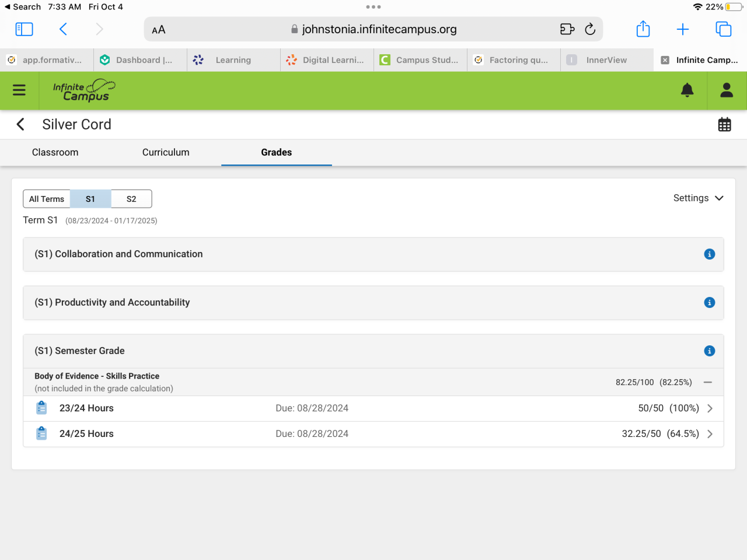Click the johnstonia.infinitecampus.org address field
This screenshot has height=560, width=747.
[x=373, y=29]
